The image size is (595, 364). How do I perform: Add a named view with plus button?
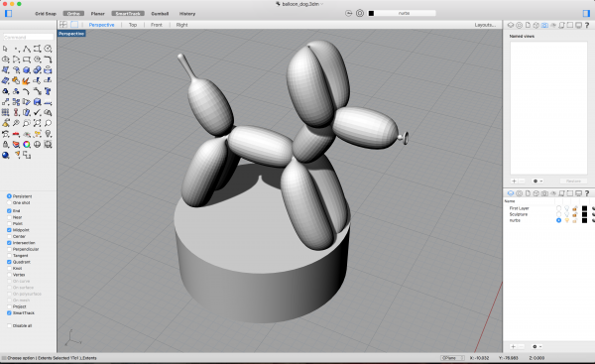click(514, 182)
